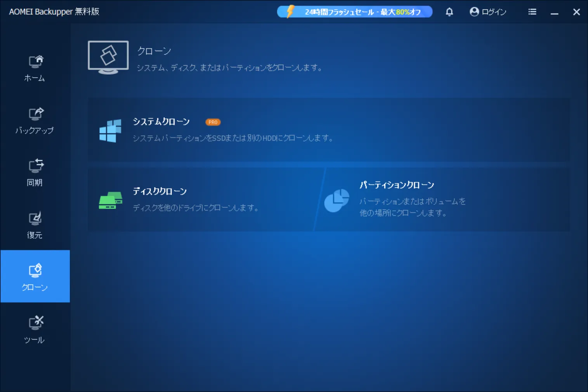Click the lightning bolt sale icon
This screenshot has height=392, width=588.
290,12
